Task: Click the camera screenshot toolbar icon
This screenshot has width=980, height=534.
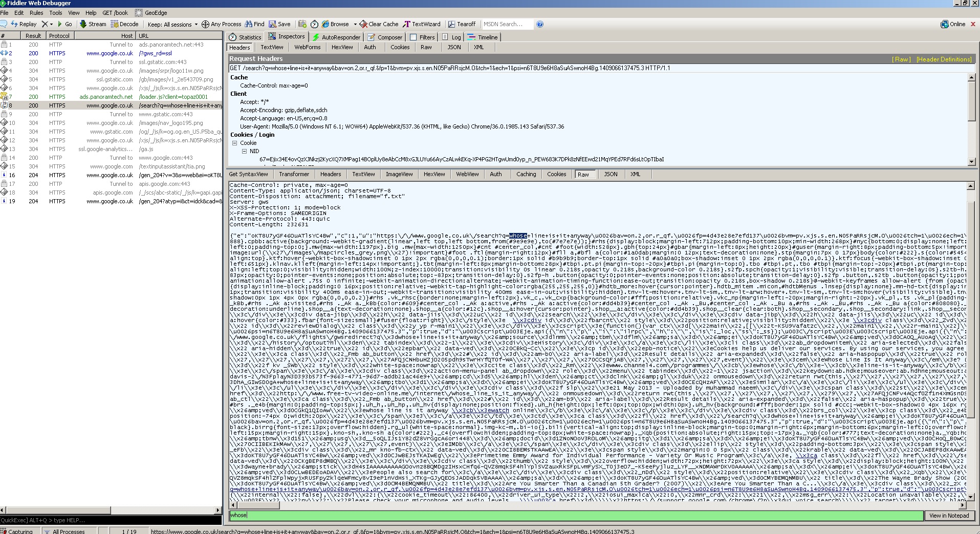Action: [x=302, y=24]
